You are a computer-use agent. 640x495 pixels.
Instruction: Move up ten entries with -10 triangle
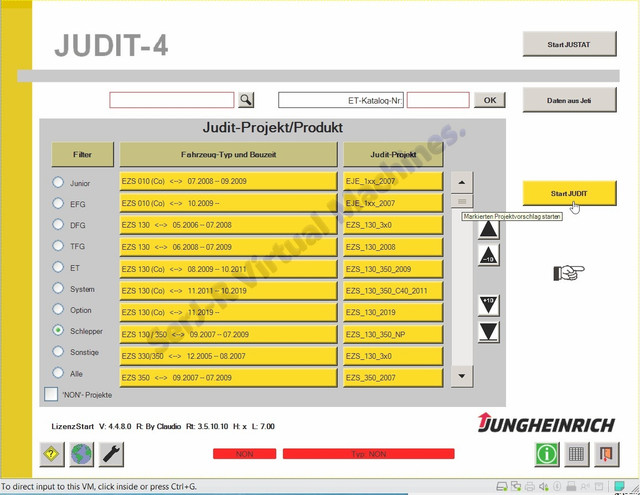pos(489,256)
